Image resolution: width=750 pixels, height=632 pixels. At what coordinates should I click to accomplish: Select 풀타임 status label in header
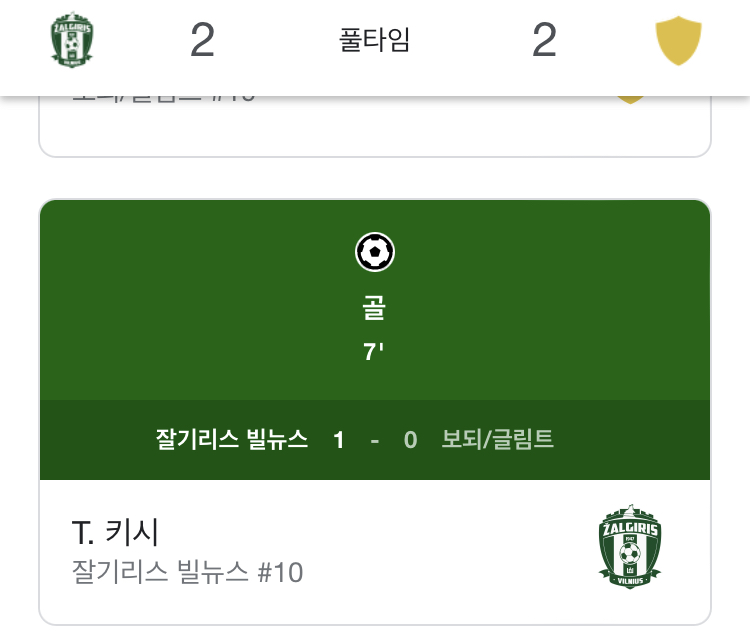pyautogui.click(x=375, y=40)
